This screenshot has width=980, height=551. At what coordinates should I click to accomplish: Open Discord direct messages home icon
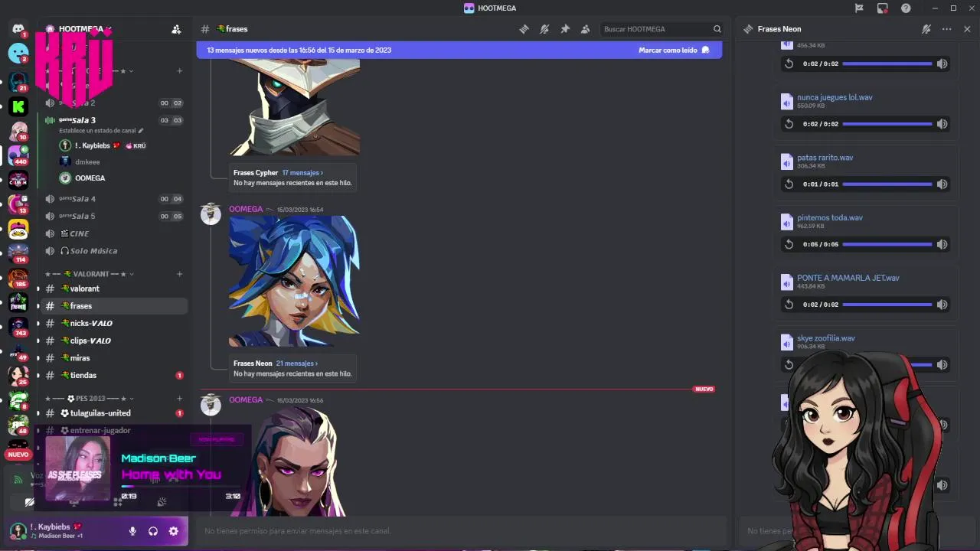pos(18,29)
